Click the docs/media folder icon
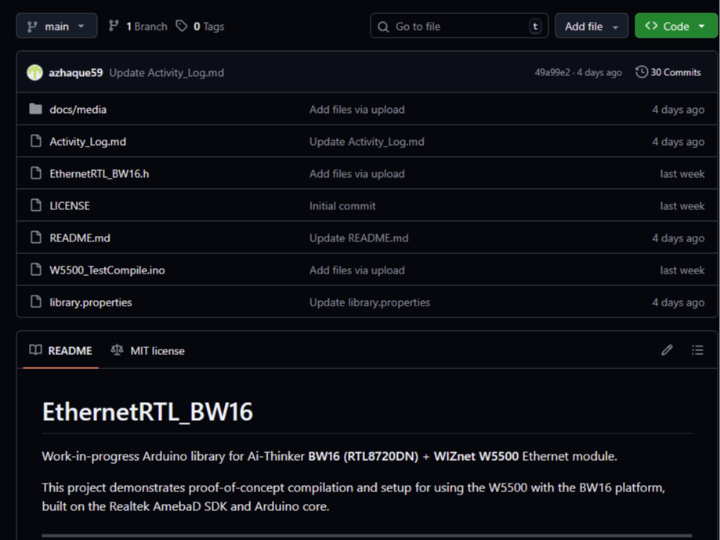The image size is (720, 540). 36,109
